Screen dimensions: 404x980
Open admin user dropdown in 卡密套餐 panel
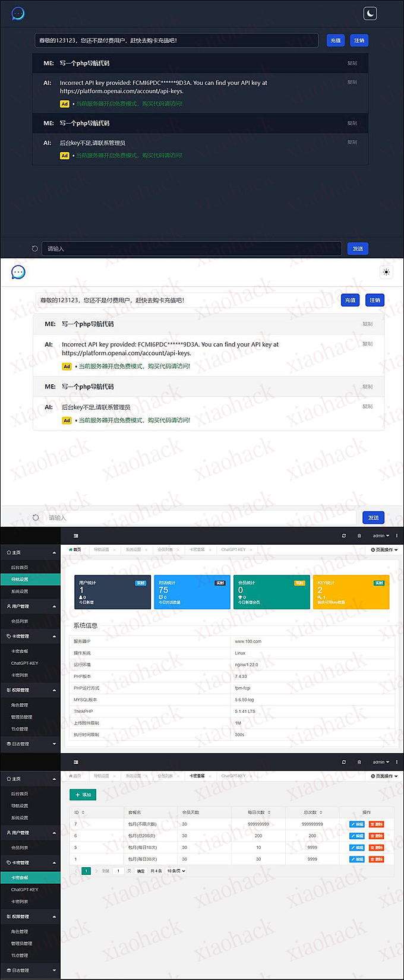tap(381, 762)
